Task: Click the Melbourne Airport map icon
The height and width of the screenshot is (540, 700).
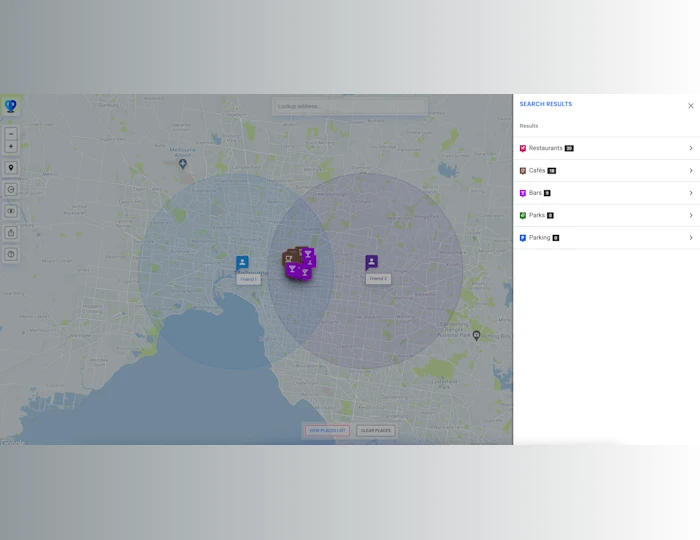Action: tap(183, 164)
